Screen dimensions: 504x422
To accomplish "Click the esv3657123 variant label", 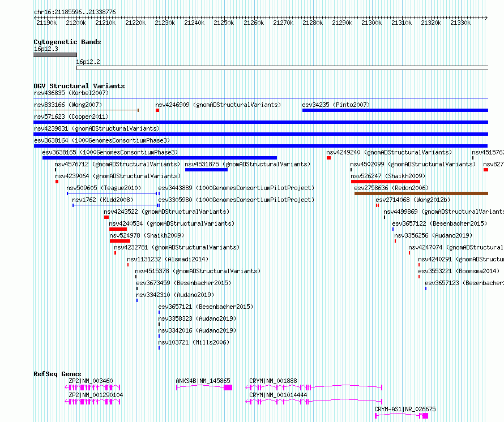I will click(x=464, y=283).
